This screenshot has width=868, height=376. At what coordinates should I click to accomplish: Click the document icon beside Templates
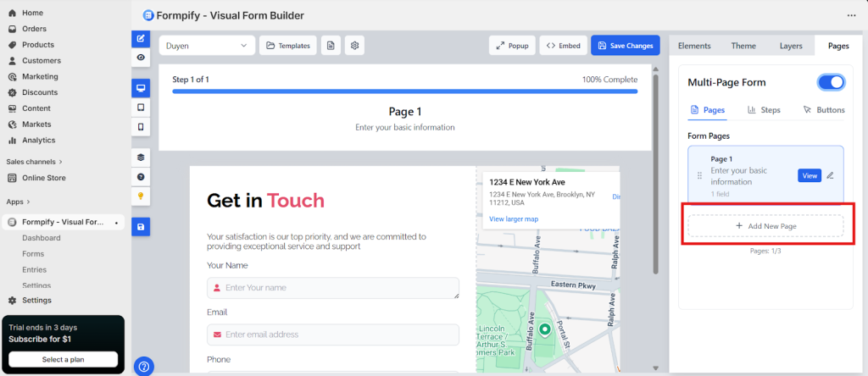click(331, 46)
